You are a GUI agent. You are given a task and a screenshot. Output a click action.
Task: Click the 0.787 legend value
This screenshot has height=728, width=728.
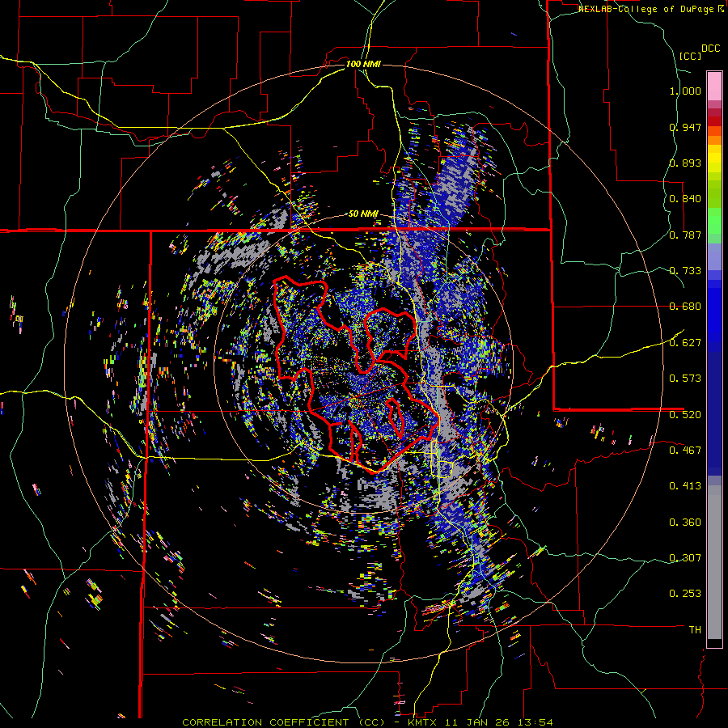[685, 235]
